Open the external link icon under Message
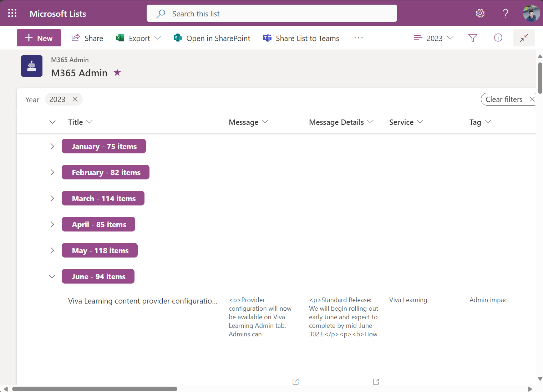Screen dimensions: 543x392 (x=295, y=381)
